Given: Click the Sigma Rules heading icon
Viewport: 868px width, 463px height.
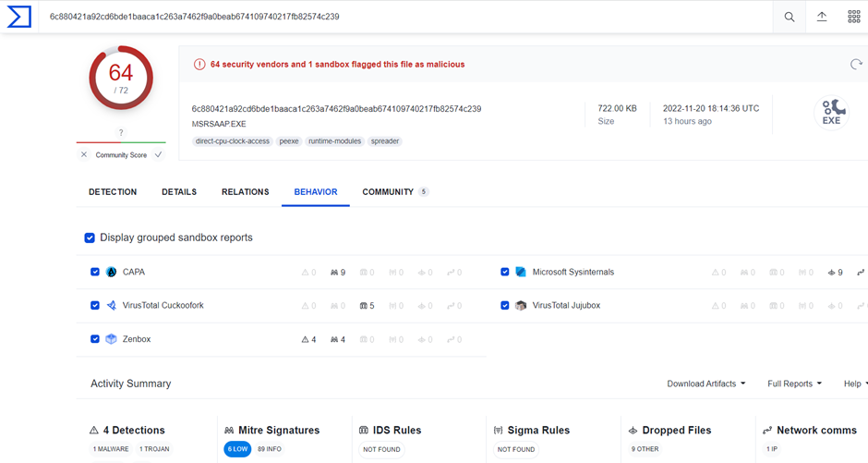Looking at the screenshot, I should (x=499, y=431).
